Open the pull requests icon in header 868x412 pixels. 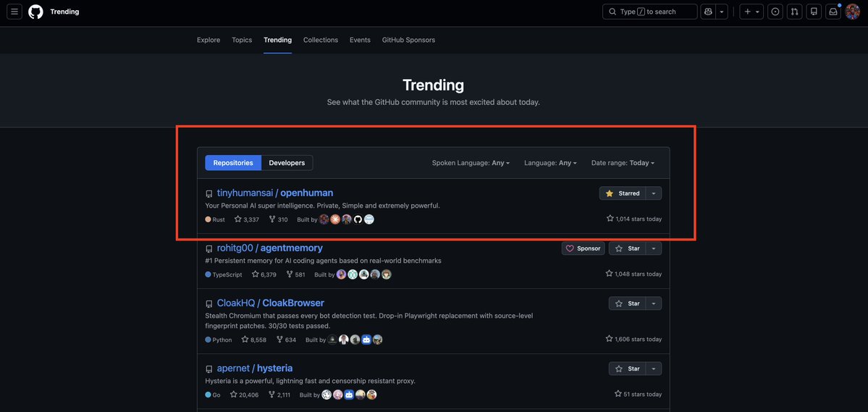794,12
